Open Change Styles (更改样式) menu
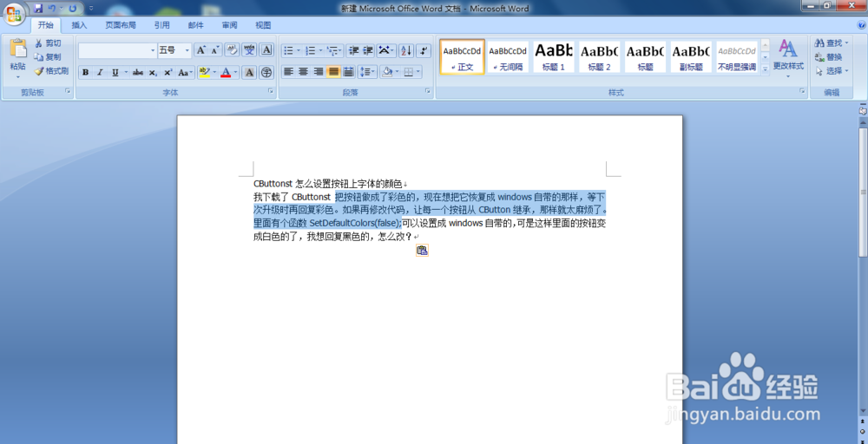This screenshot has width=868, height=444. point(788,58)
